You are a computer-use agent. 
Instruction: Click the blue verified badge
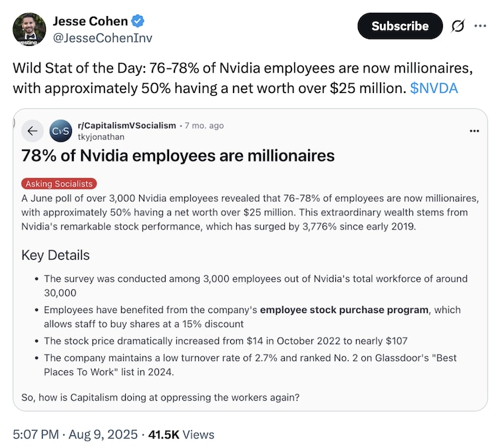[138, 21]
